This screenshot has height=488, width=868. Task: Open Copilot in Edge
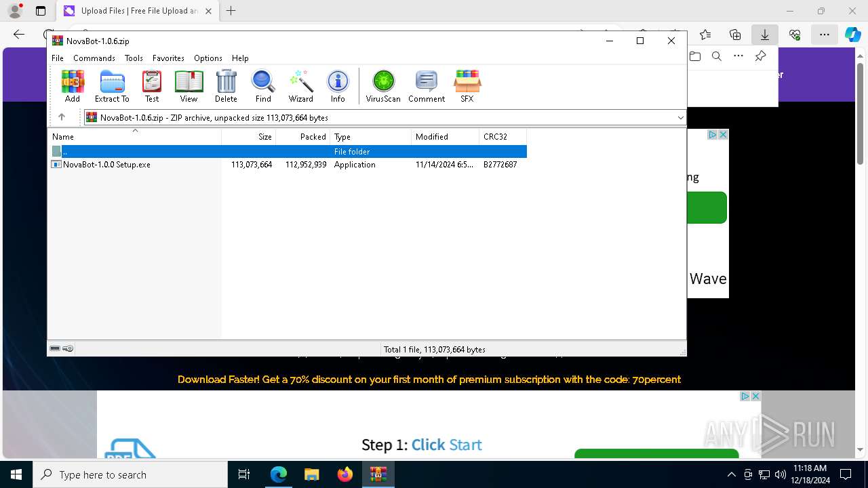(852, 35)
